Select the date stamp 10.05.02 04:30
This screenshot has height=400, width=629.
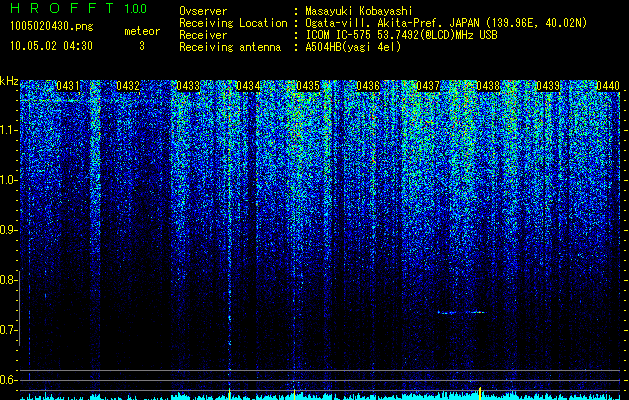(51, 46)
